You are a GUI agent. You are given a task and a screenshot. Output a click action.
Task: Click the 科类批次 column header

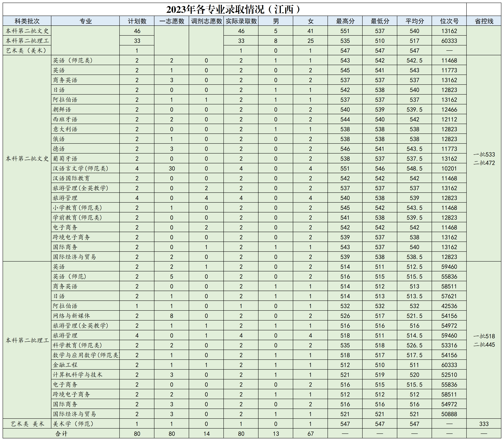click(27, 21)
